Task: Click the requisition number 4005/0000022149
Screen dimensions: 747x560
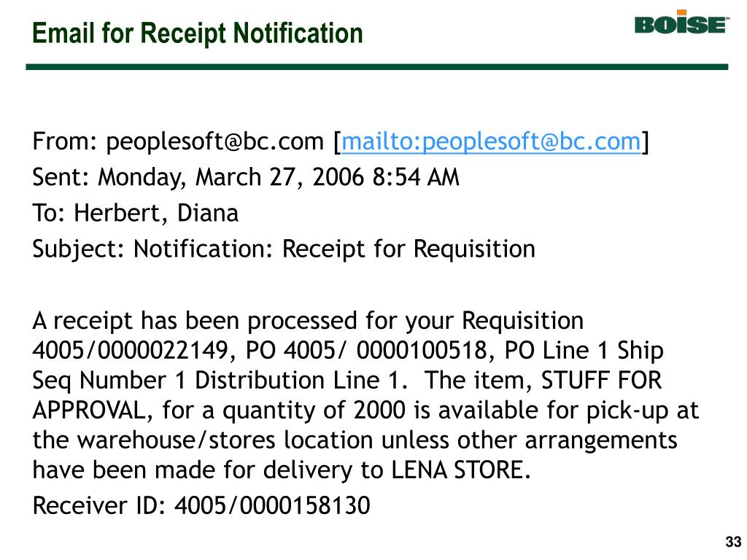Action: (x=131, y=351)
